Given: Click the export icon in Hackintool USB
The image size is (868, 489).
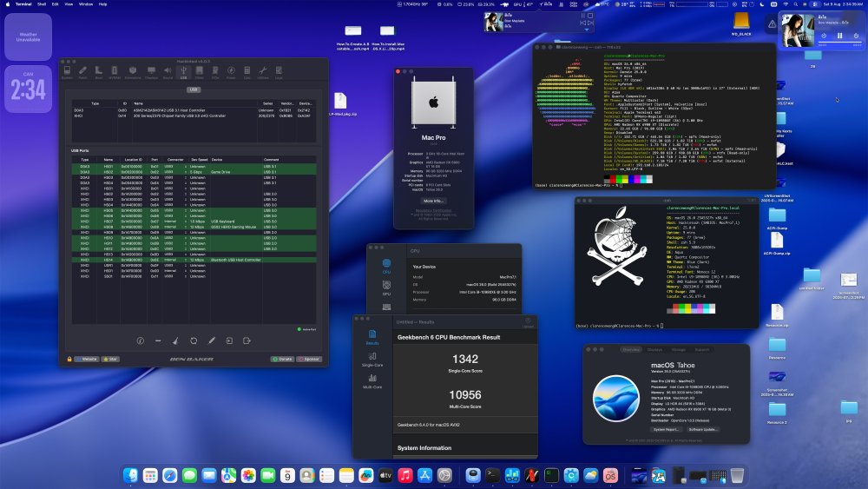Looking at the screenshot, I should point(247,340).
